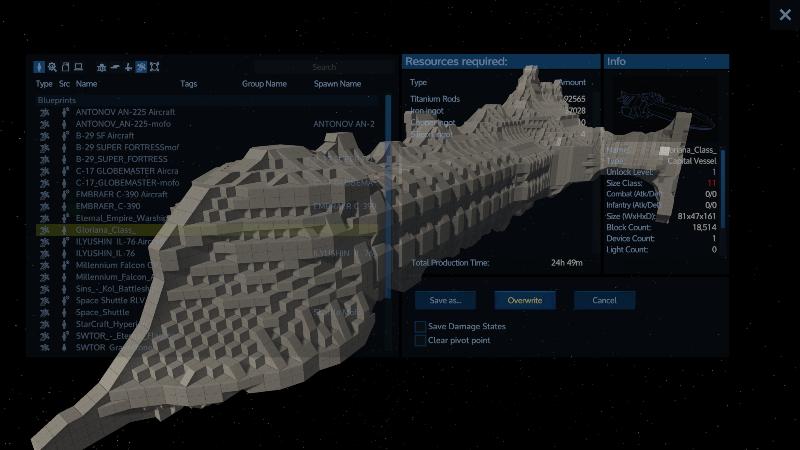Click the blueprint Search field
This screenshot has width=800, height=450.
(x=323, y=67)
